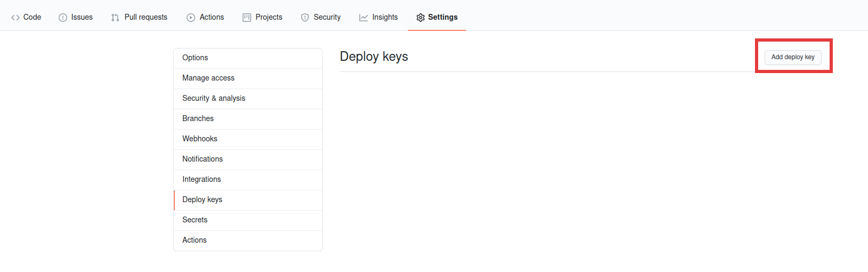Select Notifications in the sidebar
Screen dimensions: 868x272
(x=248, y=159)
